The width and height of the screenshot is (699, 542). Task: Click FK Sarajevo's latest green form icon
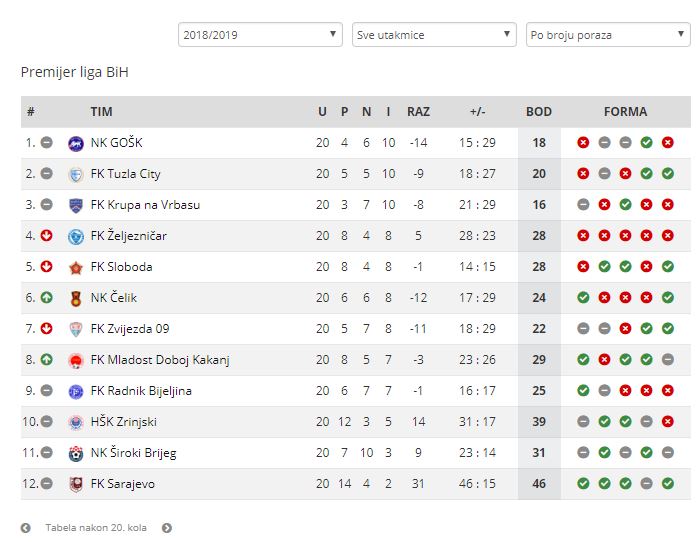(x=667, y=484)
